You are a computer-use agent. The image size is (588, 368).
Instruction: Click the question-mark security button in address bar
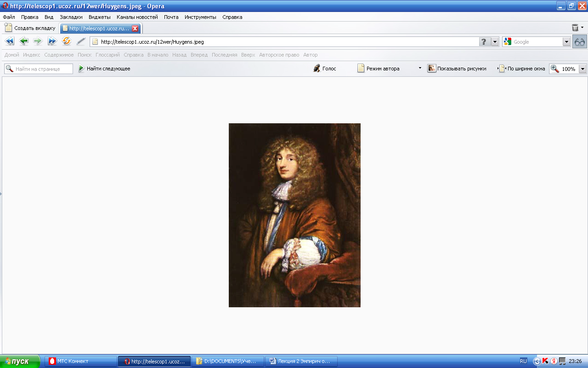coord(485,41)
